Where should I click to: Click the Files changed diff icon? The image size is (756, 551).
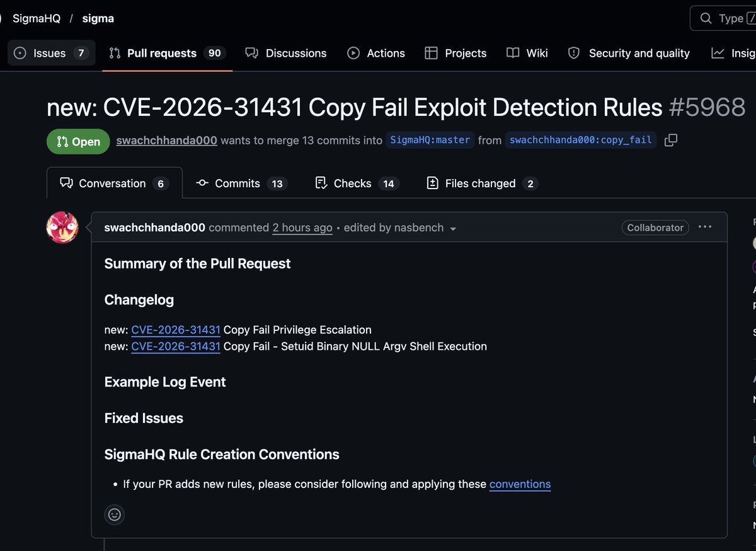tap(432, 183)
